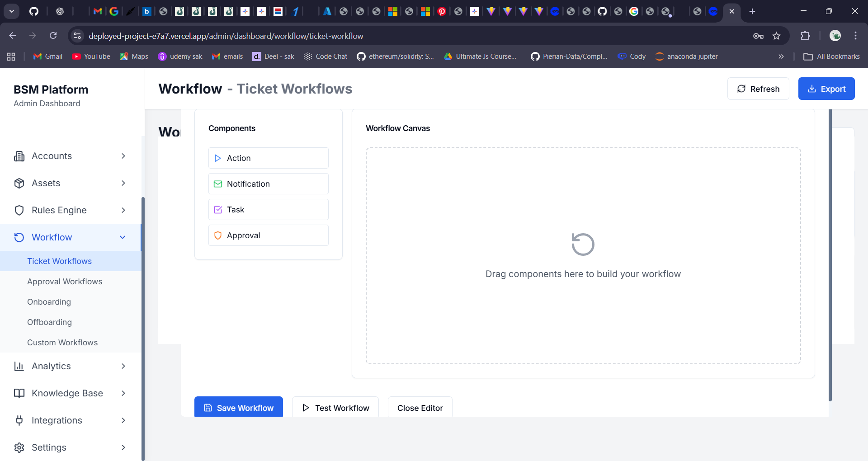Go back using the browser back arrow
The height and width of the screenshot is (461, 868).
pyautogui.click(x=12, y=36)
